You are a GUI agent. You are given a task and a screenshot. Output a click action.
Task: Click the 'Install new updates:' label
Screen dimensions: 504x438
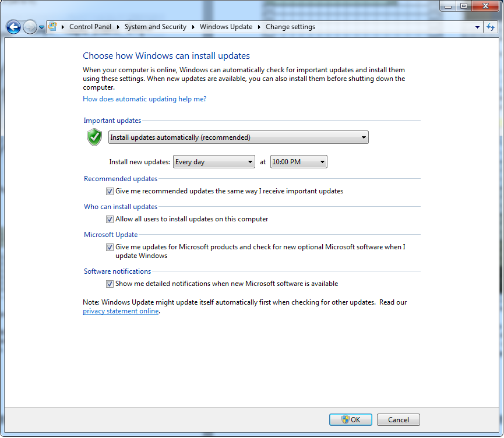tap(139, 162)
